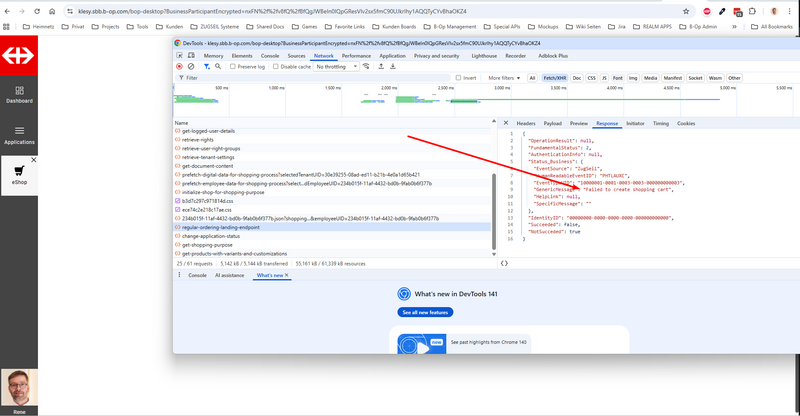Stop recording network log

pyautogui.click(x=179, y=66)
